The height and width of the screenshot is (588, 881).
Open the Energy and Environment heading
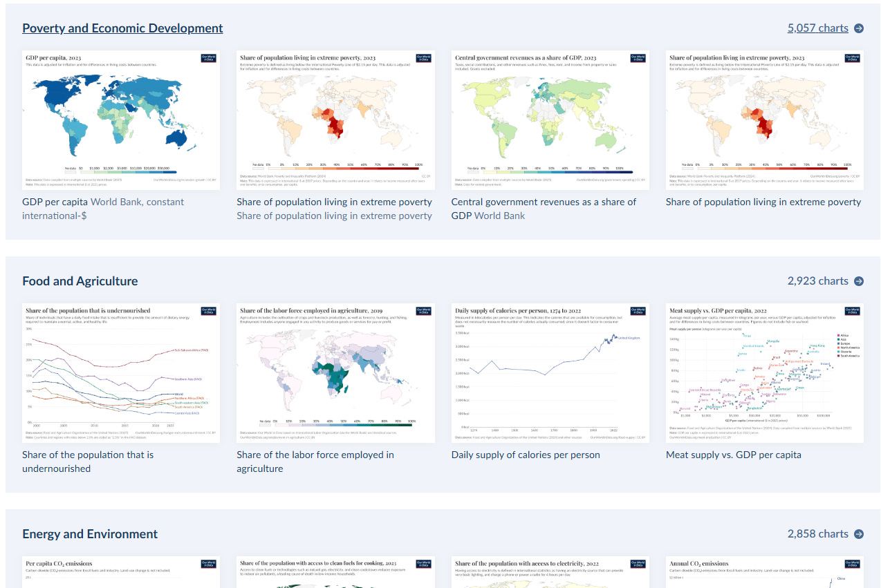(90, 534)
